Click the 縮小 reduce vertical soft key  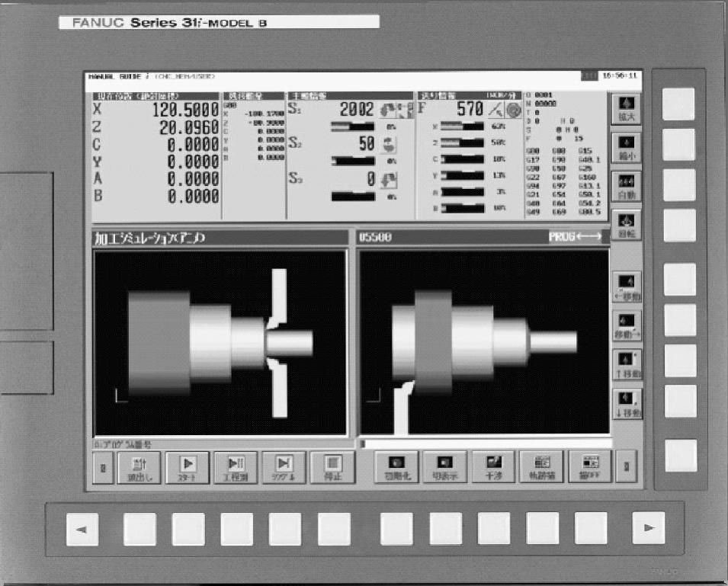(627, 148)
